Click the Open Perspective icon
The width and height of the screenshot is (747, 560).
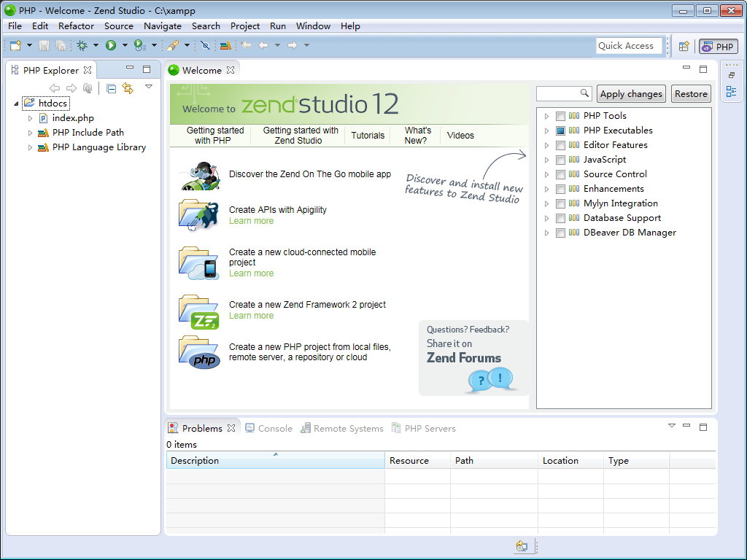coord(684,46)
